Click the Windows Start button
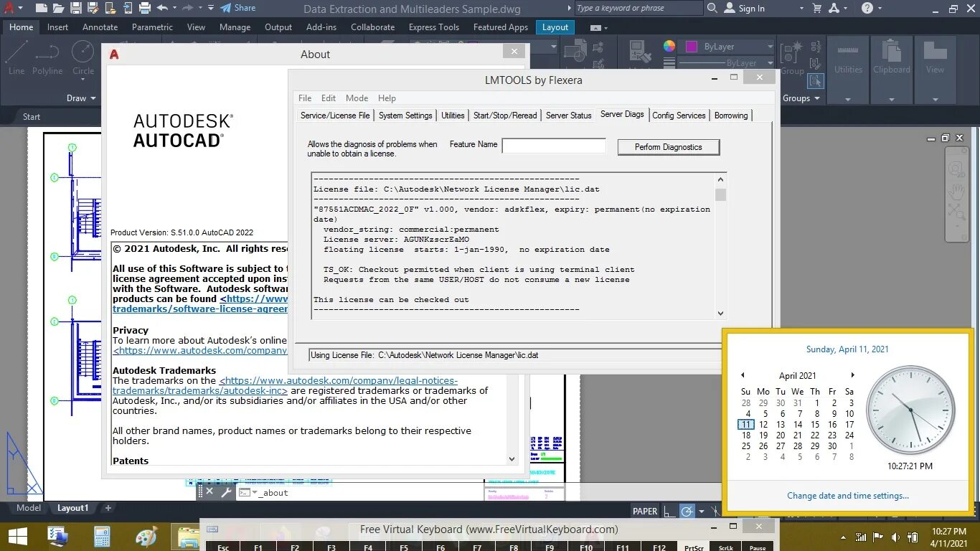Image resolution: width=980 pixels, height=551 pixels. click(x=17, y=537)
